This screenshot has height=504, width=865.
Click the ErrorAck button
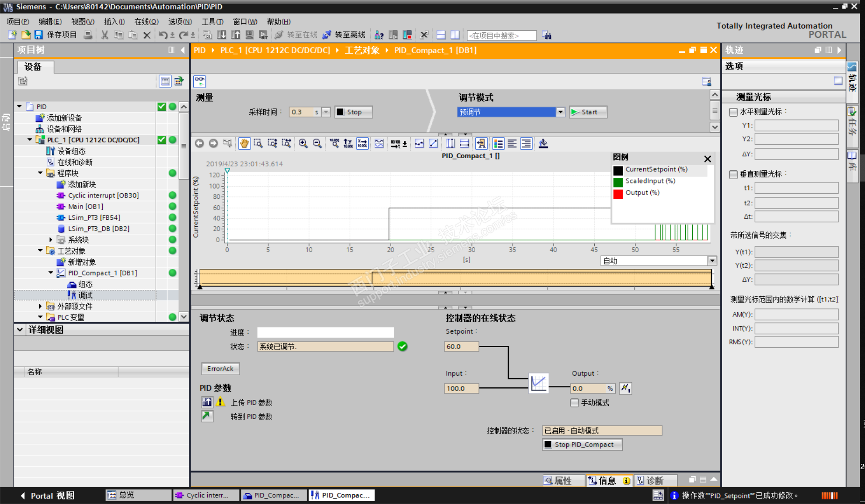coord(220,369)
